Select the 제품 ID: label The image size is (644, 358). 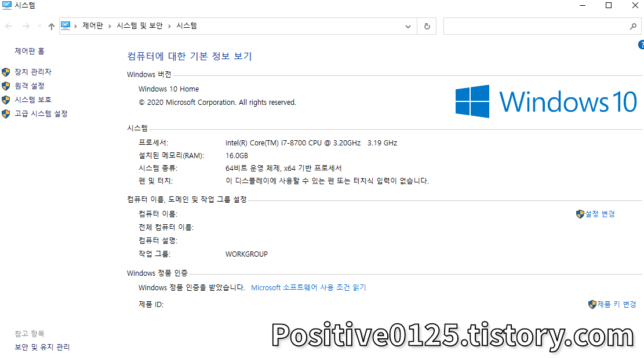pyautogui.click(x=151, y=304)
